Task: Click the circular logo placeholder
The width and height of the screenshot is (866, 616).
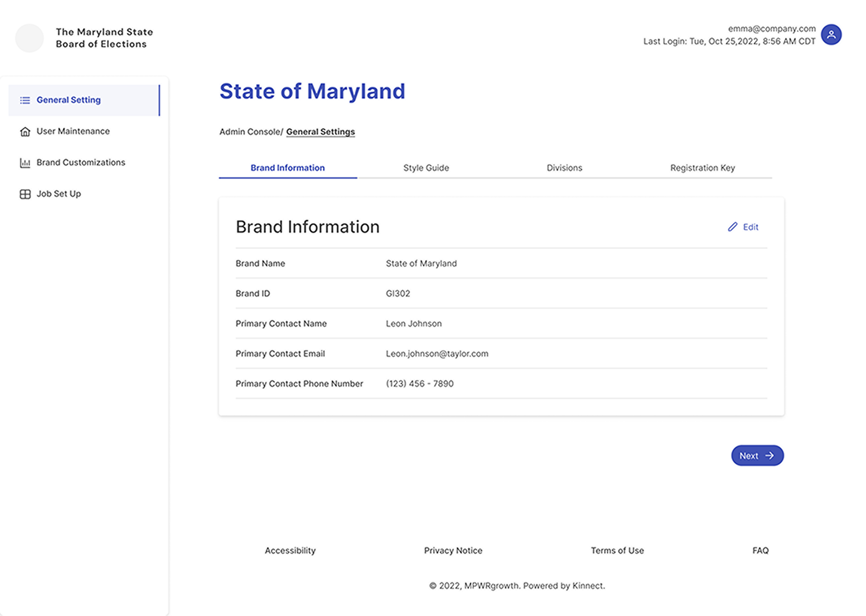Action: coord(29,38)
